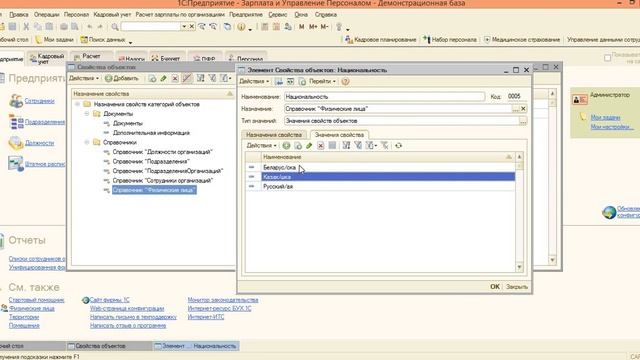Viewport: 640px width, 360px height.
Task: Click the M memory button in main toolbar
Action: pyautogui.click(x=302, y=27)
